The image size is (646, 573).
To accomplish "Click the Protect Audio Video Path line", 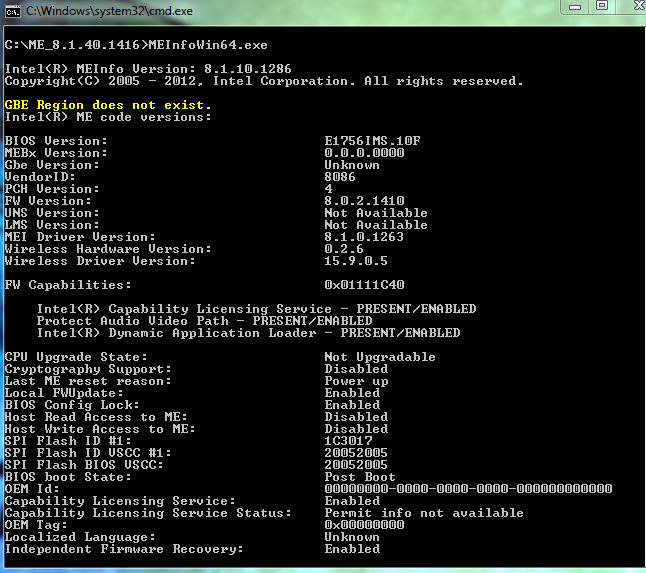I will pyautogui.click(x=204, y=321).
